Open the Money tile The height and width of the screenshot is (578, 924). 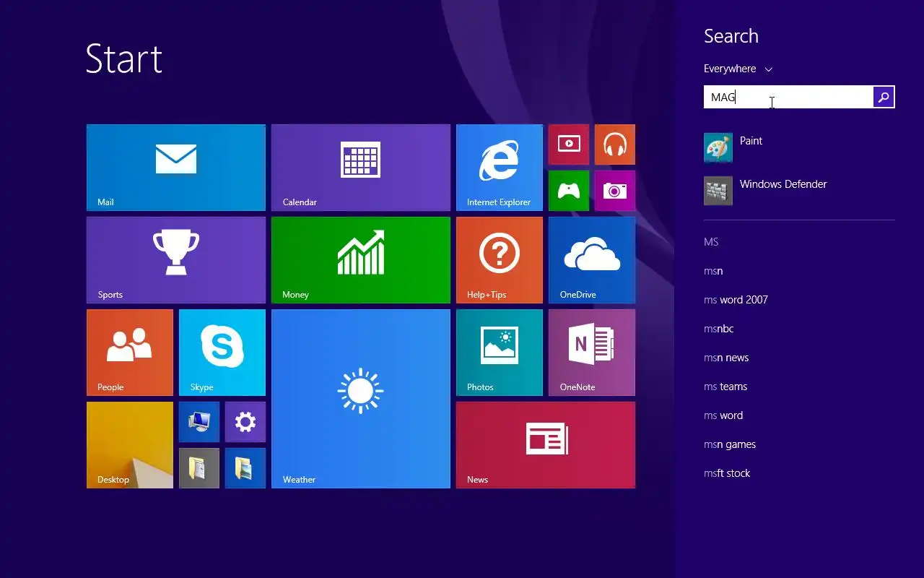tap(361, 260)
